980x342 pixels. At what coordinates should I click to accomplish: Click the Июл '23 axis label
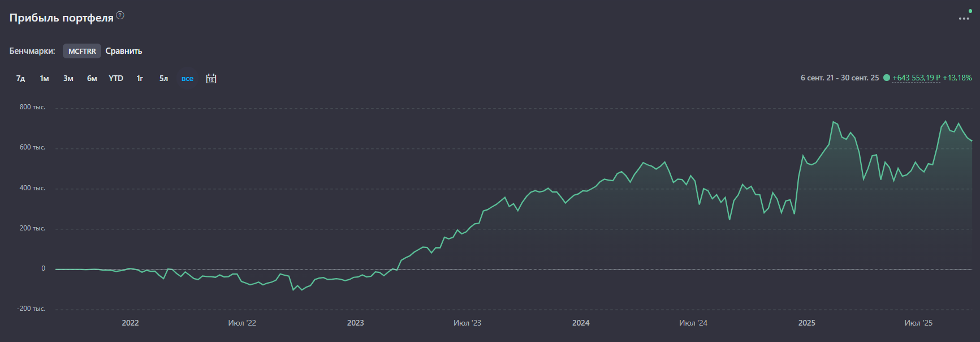[467, 323]
